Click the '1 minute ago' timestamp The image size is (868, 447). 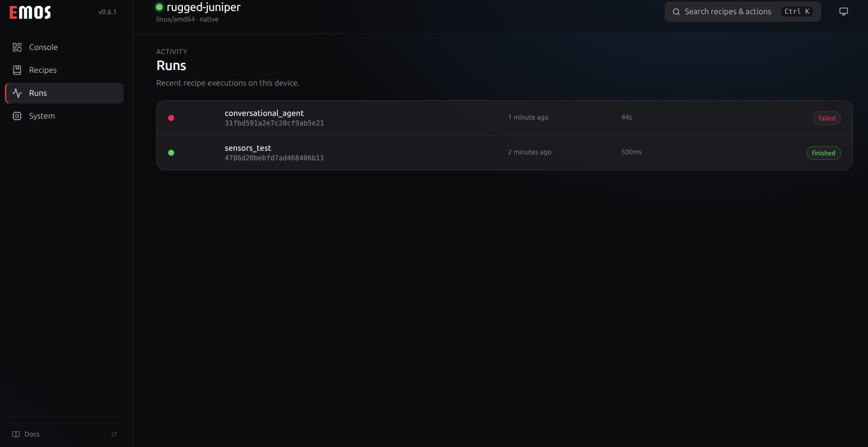click(528, 117)
